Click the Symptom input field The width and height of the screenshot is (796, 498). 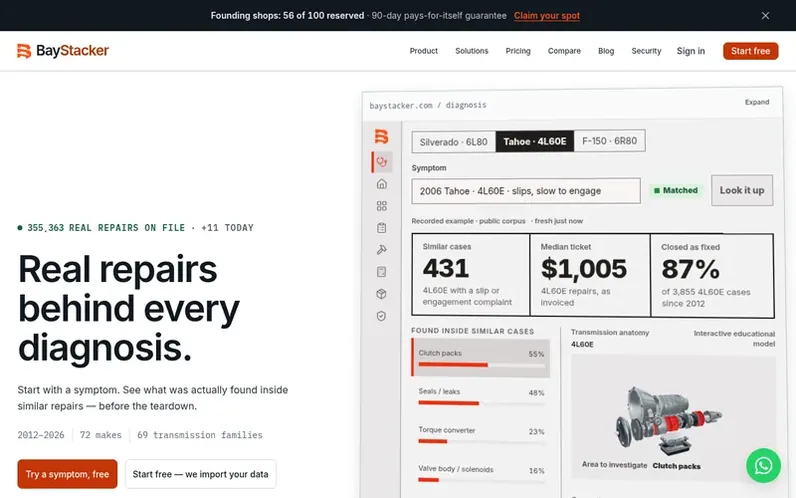click(526, 191)
